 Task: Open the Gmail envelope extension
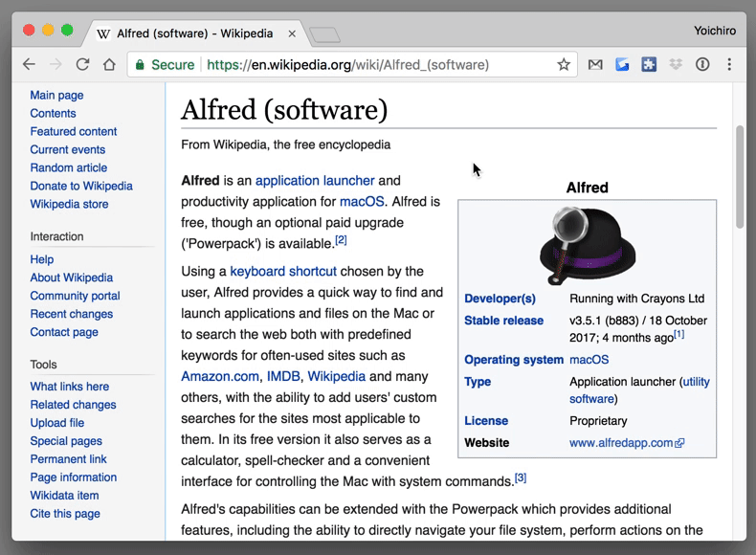click(595, 65)
